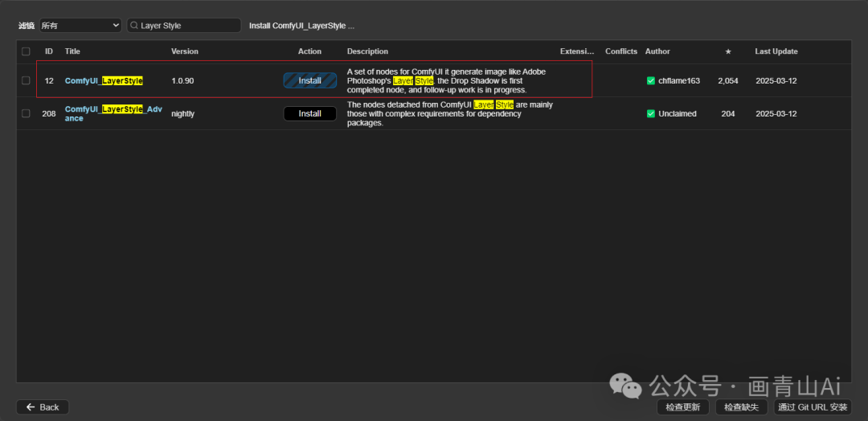The height and width of the screenshot is (421, 868).
Task: Sort by the Author column header
Action: click(x=657, y=51)
